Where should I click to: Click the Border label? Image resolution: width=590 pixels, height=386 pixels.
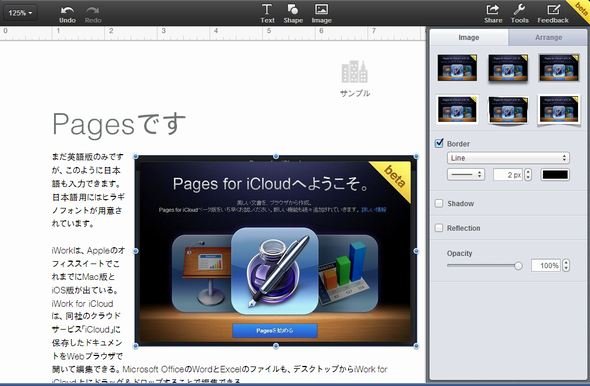458,144
